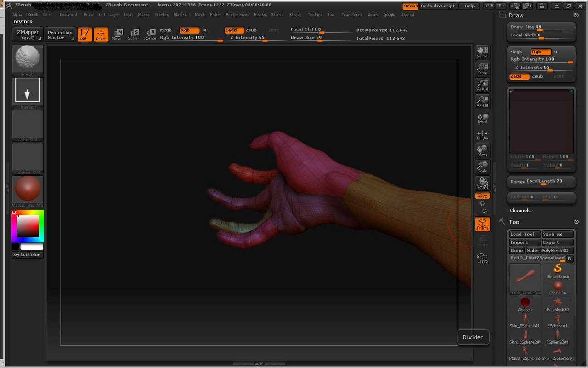This screenshot has width=588, height=368.
Task: Click the Make PolyMesh3D button
Action: [548, 250]
